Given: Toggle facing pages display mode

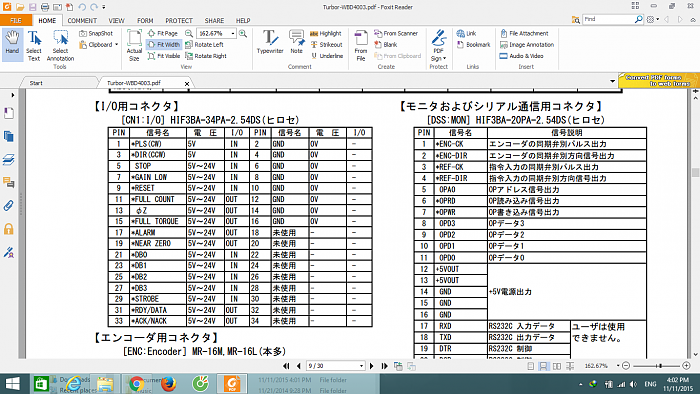Looking at the screenshot, I should click(557, 366).
